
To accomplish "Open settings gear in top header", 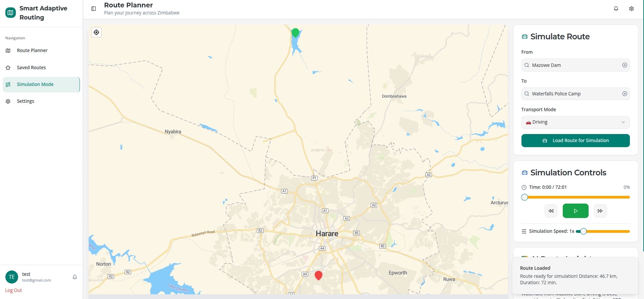I will tap(631, 9).
